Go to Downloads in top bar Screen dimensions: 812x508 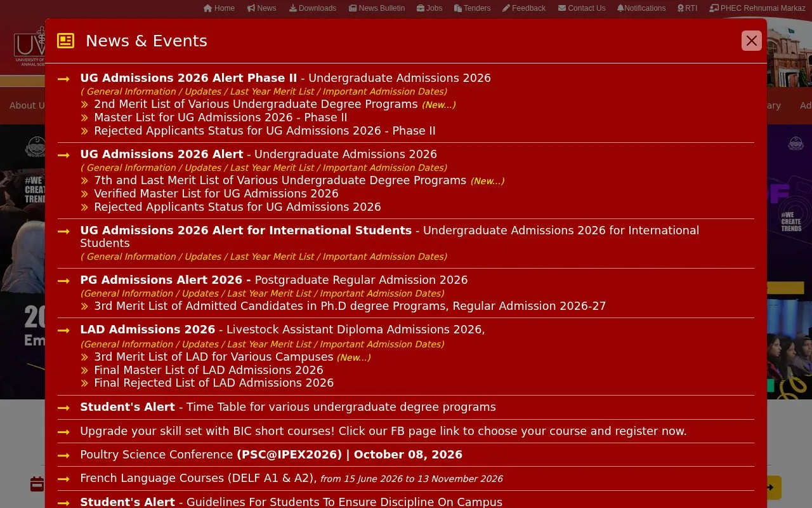(x=313, y=8)
